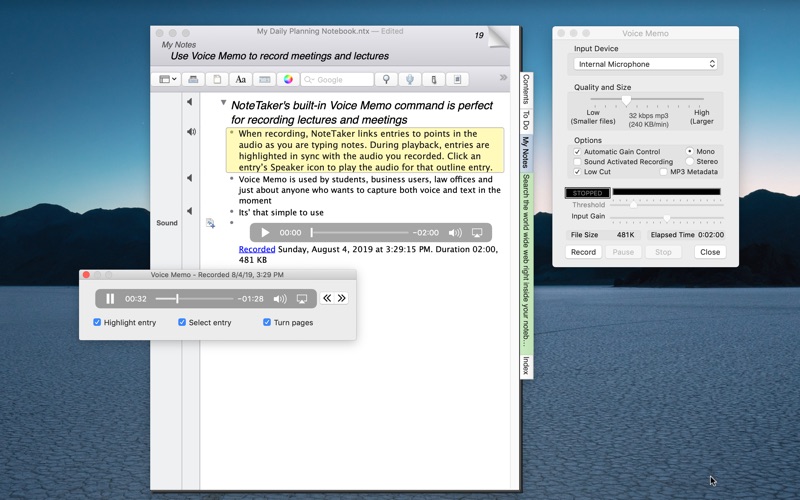800x500 pixels.
Task: Click the STOPPED status indicator
Action: coord(587,193)
